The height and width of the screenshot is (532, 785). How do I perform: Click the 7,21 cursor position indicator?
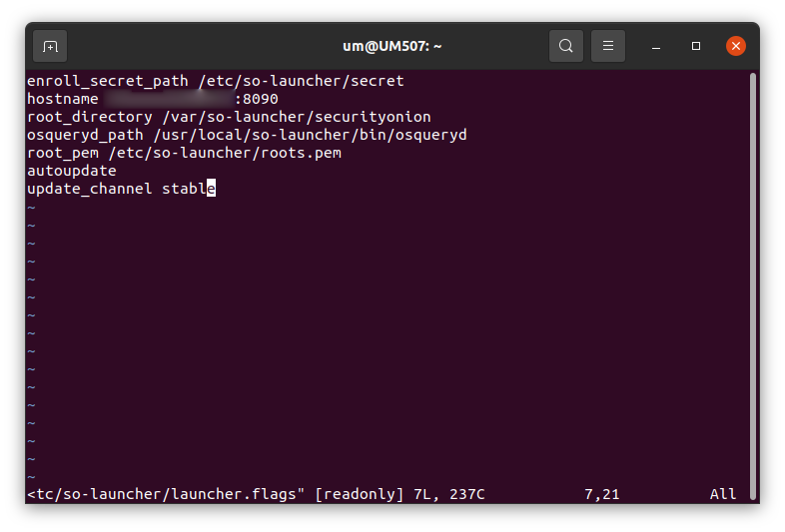602,494
